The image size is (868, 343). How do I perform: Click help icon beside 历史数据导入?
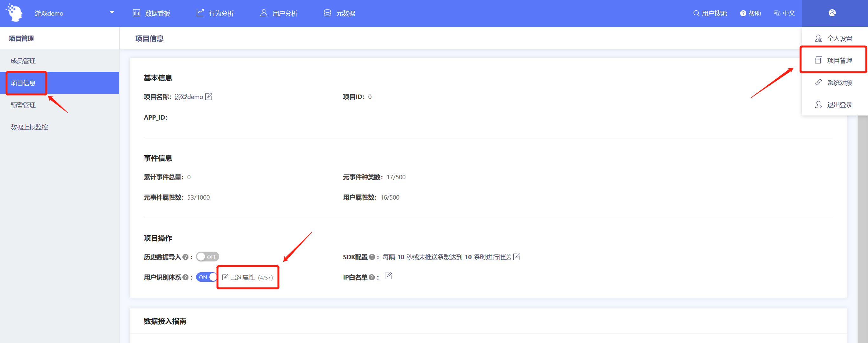click(185, 257)
